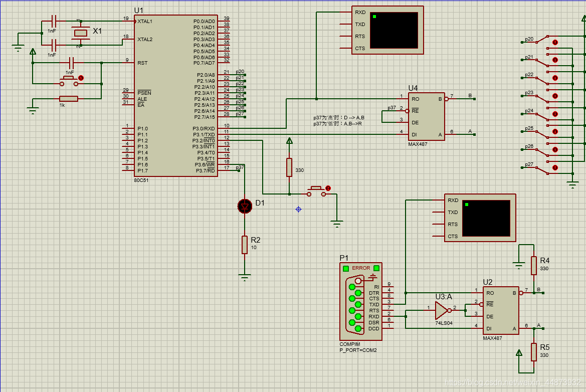Viewport: 586px width, 392px height.
Task: Click the A output terminal of U4
Action: click(x=474, y=134)
